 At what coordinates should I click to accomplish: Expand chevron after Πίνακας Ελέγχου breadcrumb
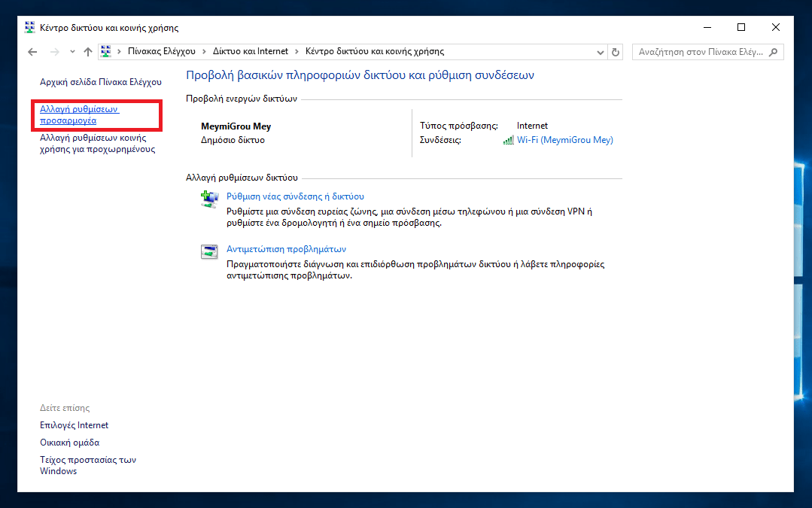[202, 52]
